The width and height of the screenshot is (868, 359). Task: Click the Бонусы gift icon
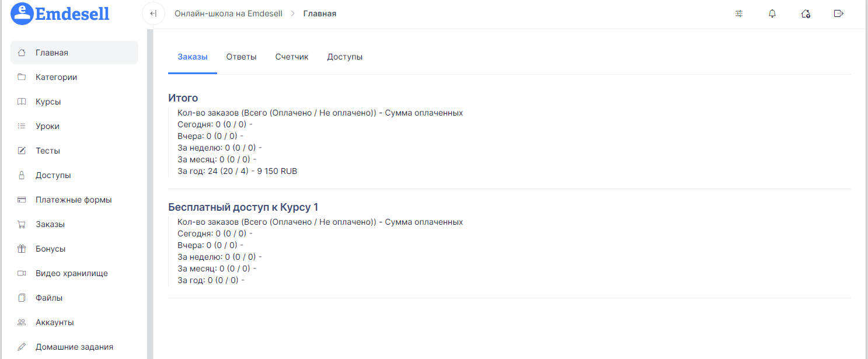(x=22, y=249)
